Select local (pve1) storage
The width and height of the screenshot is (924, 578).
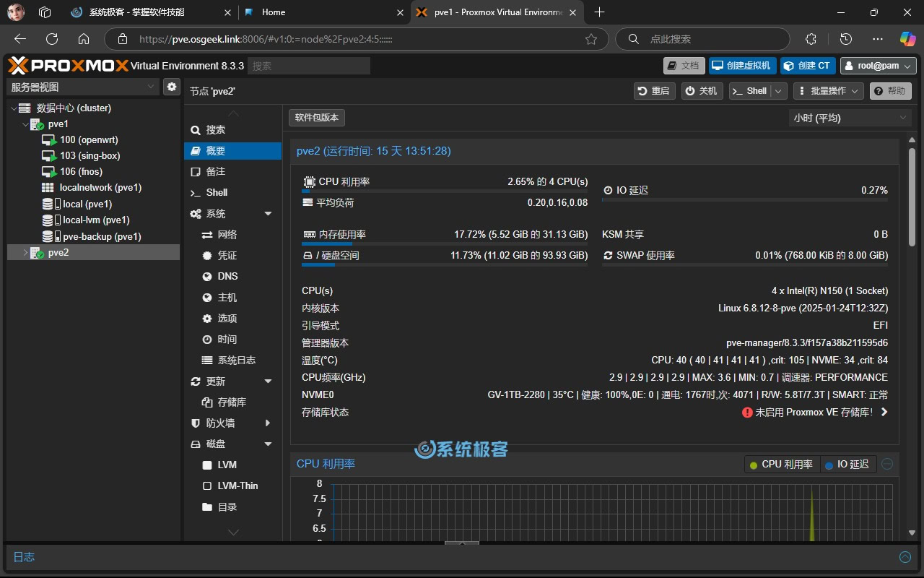(x=87, y=204)
